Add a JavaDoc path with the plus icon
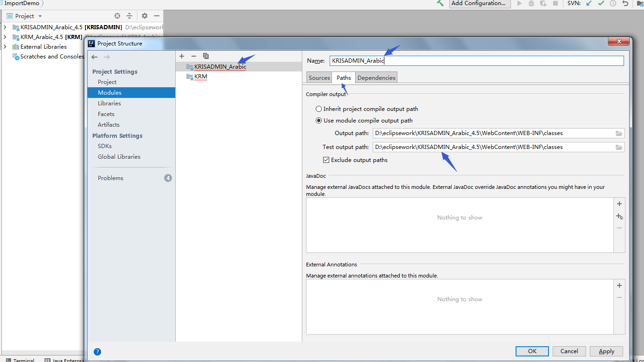644x362 pixels. (619, 204)
